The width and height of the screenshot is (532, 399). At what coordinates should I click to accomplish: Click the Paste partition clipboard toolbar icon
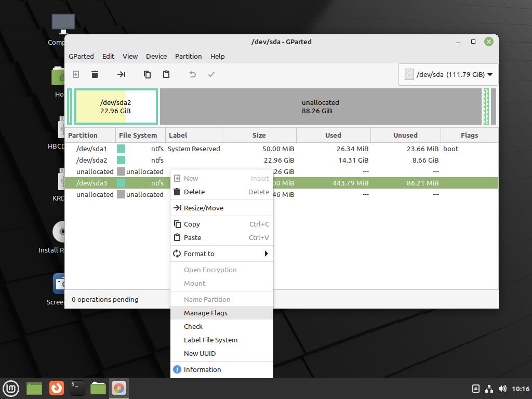(x=166, y=74)
